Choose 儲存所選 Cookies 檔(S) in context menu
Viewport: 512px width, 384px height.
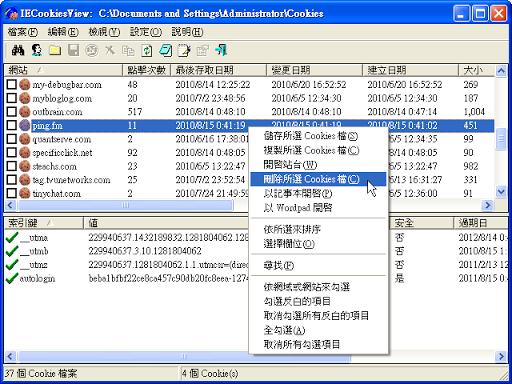point(318,136)
